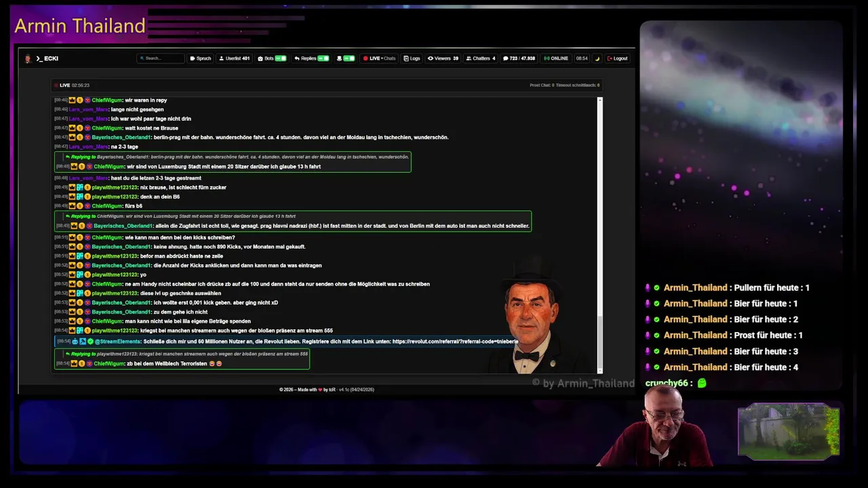Click the heart icon in the footer
Viewport: 868px width, 488px height.
319,390
